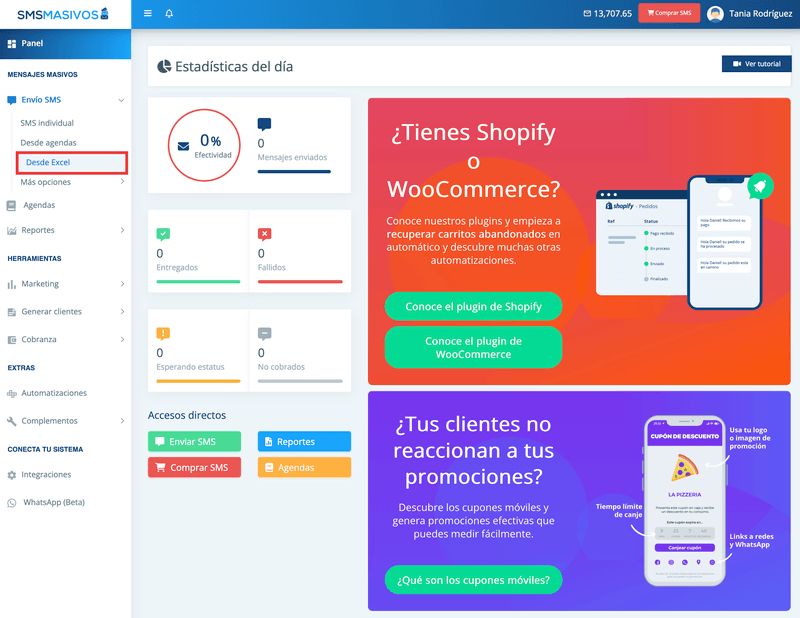Click the Entregados green progress bar
The height and width of the screenshot is (618, 800).
pyautogui.click(x=198, y=282)
